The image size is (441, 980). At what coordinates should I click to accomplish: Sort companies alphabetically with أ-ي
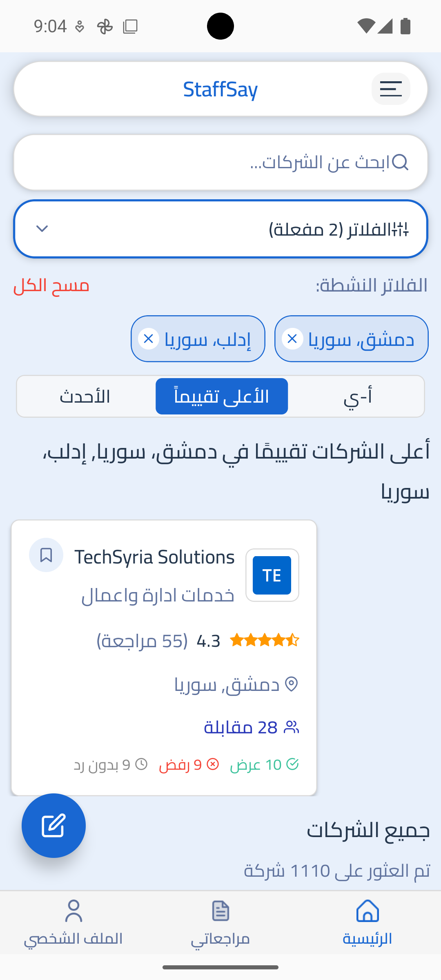coord(358,396)
